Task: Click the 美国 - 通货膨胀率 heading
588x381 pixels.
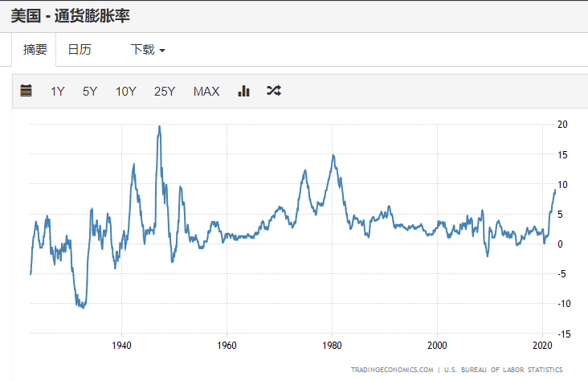Action: [70, 16]
